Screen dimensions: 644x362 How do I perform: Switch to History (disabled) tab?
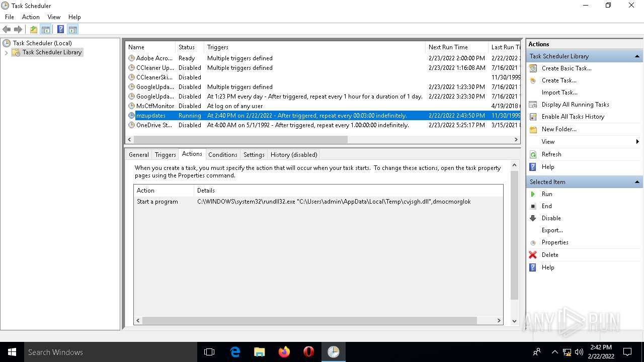pyautogui.click(x=294, y=155)
